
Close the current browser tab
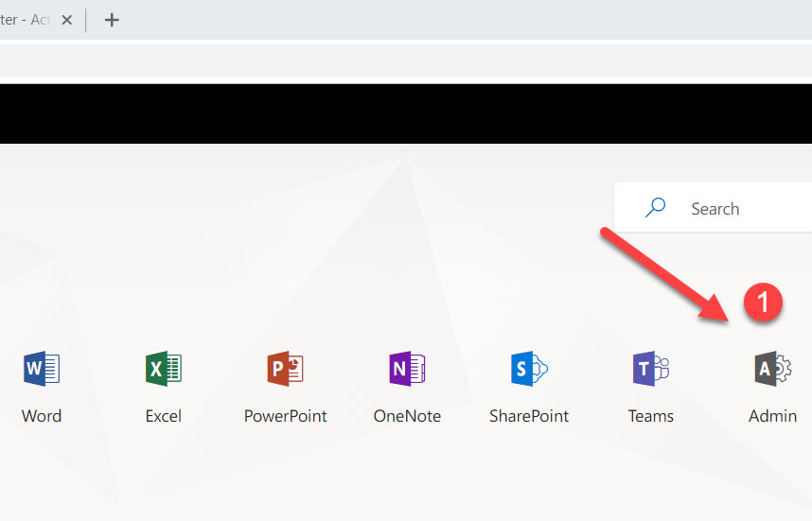point(67,20)
